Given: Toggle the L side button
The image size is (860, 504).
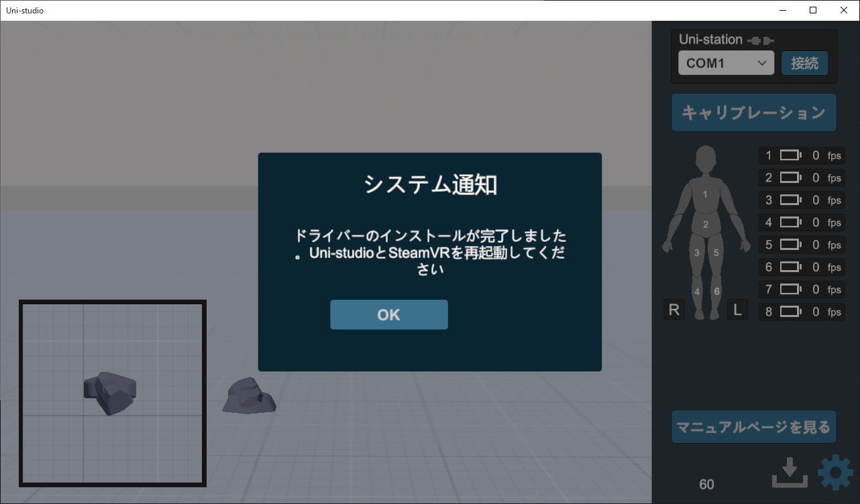Looking at the screenshot, I should pyautogui.click(x=737, y=310).
